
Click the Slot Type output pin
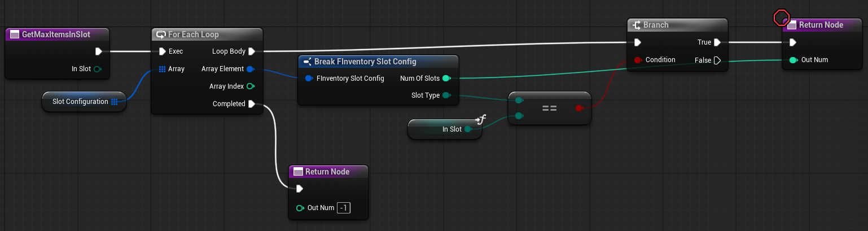(x=446, y=95)
